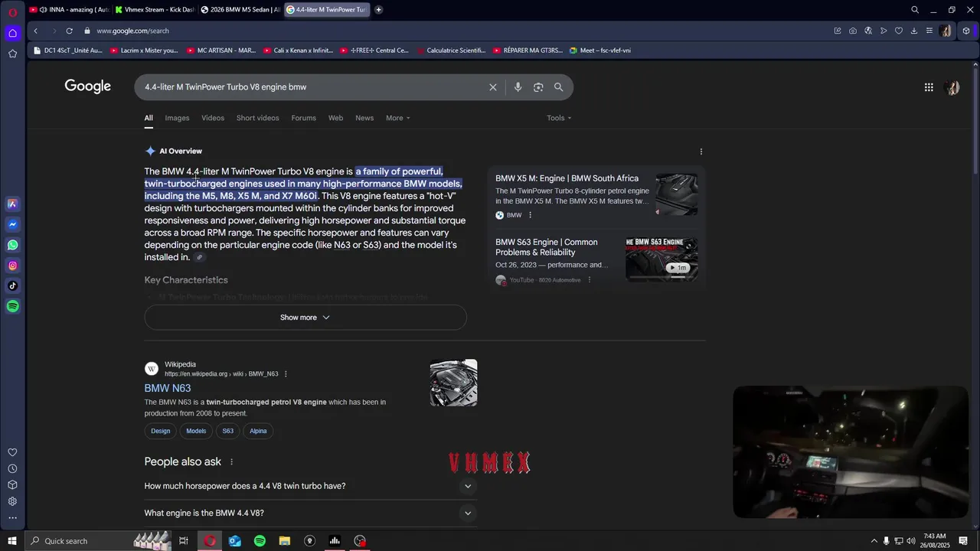Open BMW S63 engine video thumbnail
The height and width of the screenshot is (551, 980).
point(661,259)
